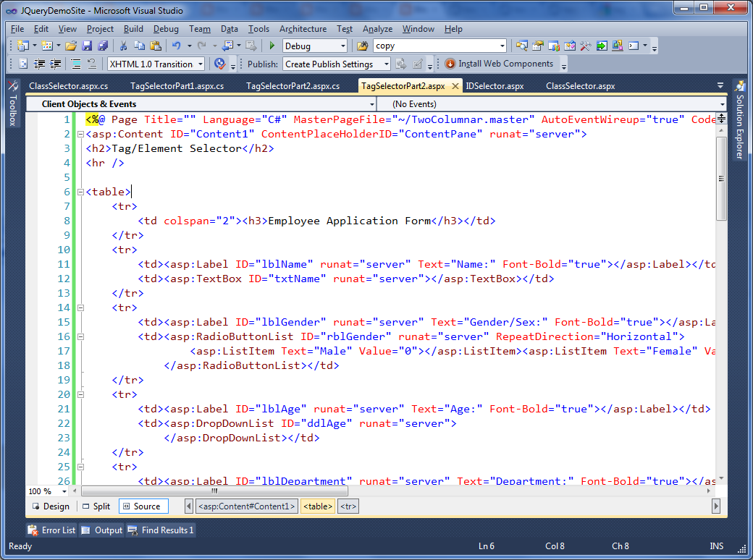Collapse the table element at line 6

(80, 192)
